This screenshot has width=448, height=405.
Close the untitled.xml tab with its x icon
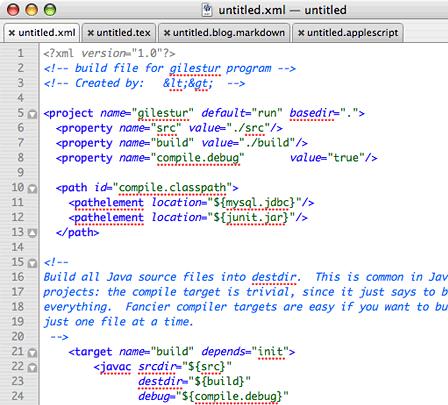point(12,33)
